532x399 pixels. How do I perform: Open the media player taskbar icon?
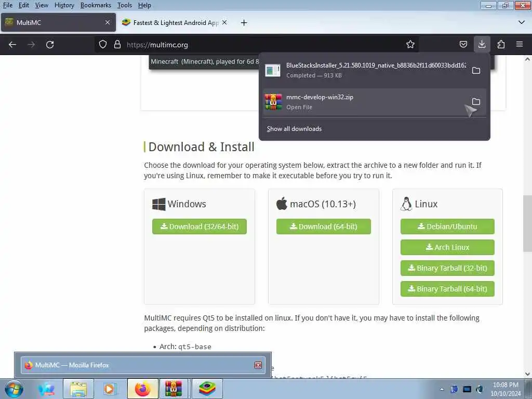click(x=110, y=389)
